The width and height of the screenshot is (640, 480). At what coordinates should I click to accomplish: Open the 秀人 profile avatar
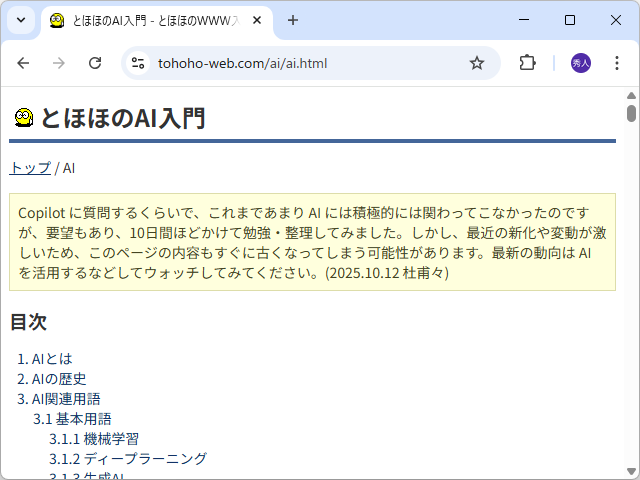point(580,63)
